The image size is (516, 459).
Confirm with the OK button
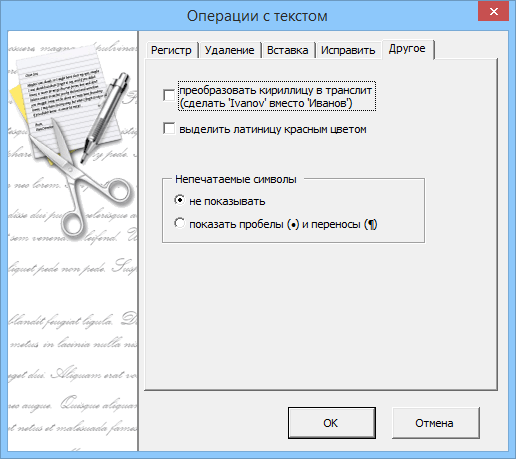click(x=332, y=423)
